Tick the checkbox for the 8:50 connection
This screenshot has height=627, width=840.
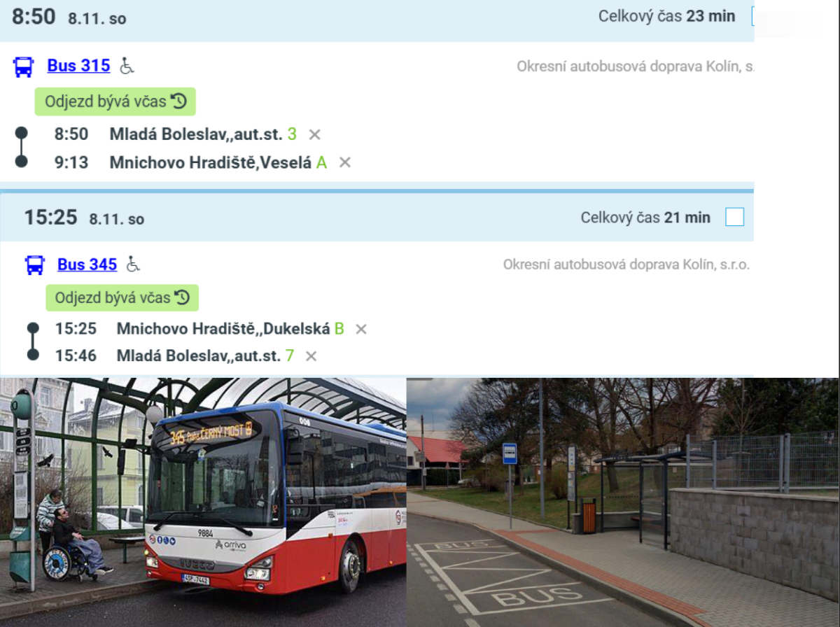(753, 16)
